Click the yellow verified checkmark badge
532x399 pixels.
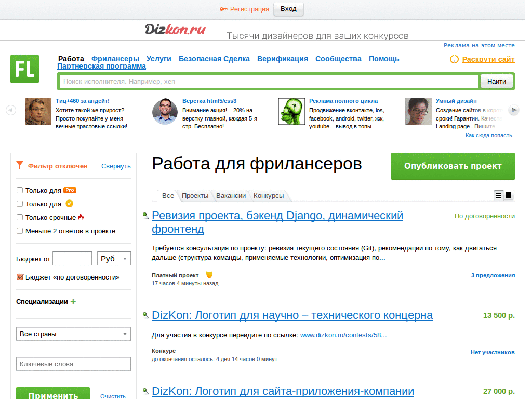tap(69, 204)
